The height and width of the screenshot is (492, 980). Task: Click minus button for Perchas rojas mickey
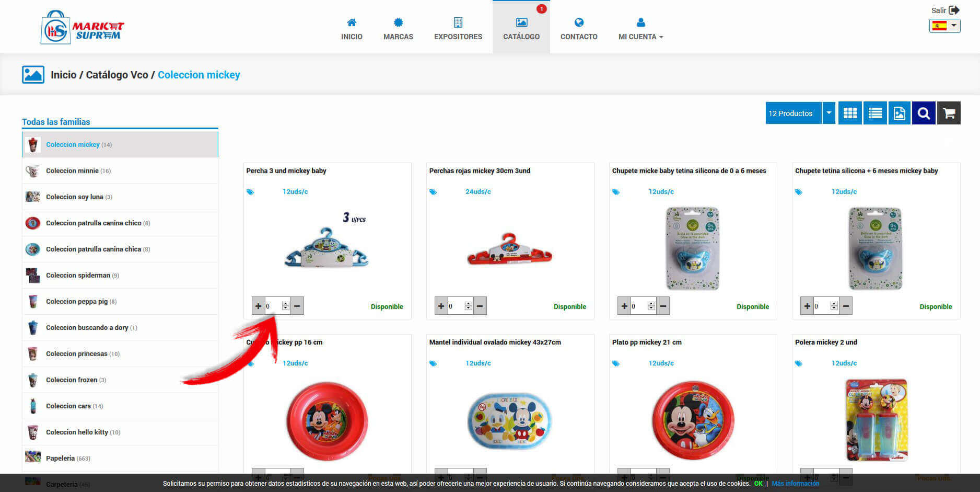coord(480,306)
